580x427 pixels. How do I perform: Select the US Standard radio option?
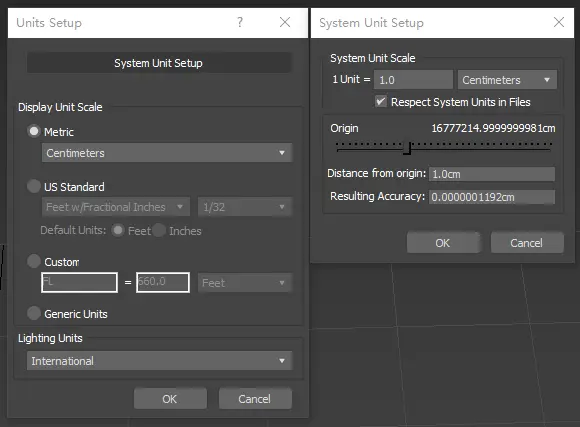[34, 186]
